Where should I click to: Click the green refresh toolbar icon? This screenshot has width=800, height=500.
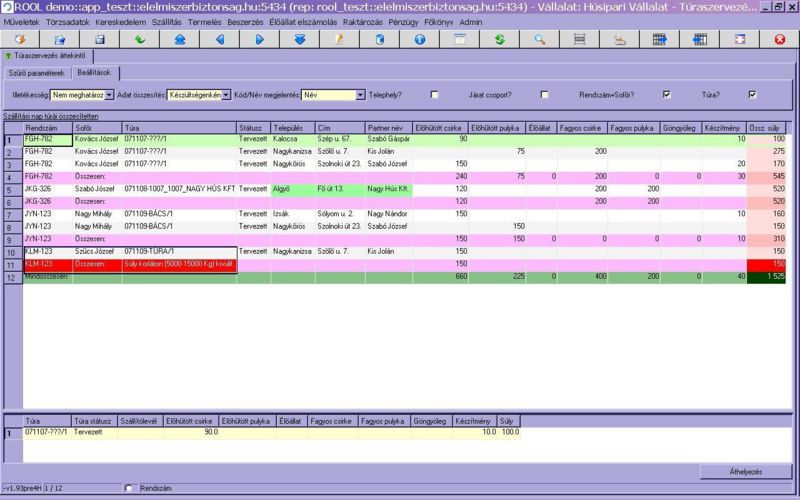pyautogui.click(x=499, y=39)
